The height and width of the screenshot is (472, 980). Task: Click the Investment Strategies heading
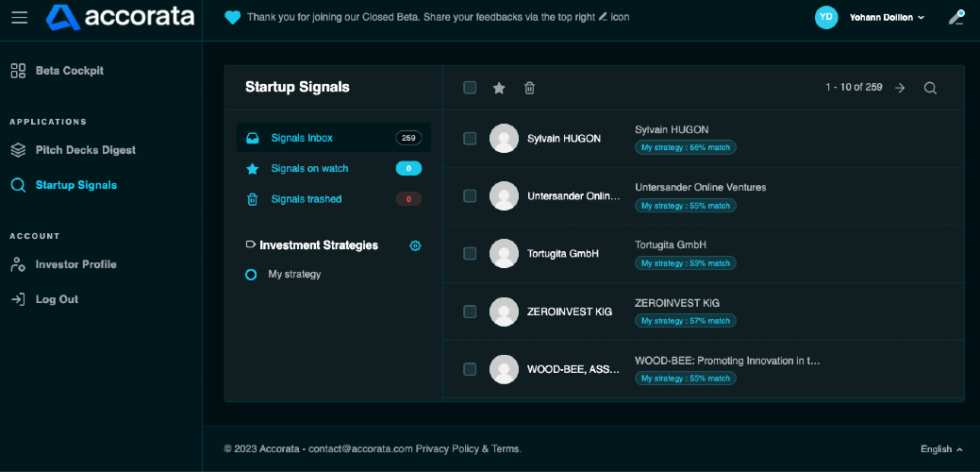coord(319,245)
